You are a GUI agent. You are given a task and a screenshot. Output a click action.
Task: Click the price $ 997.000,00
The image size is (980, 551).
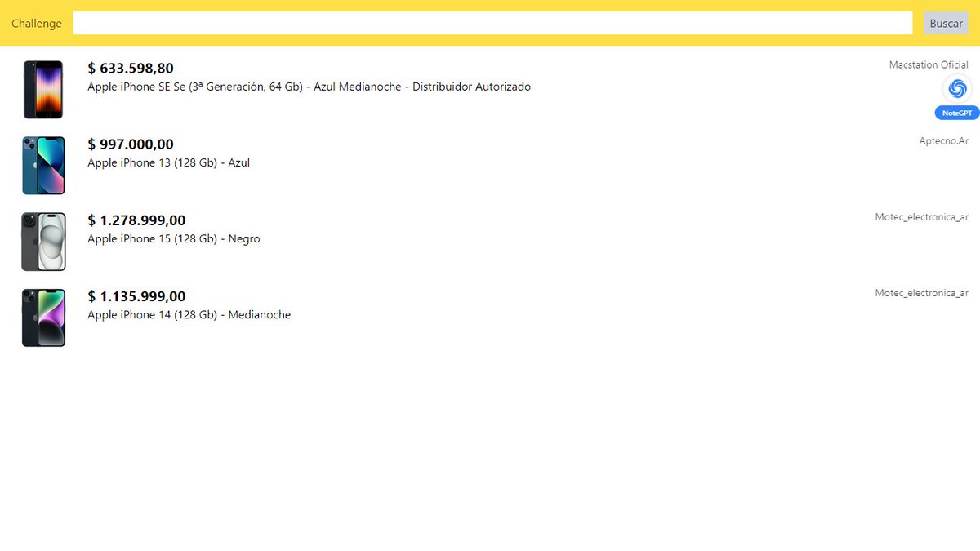(x=131, y=144)
